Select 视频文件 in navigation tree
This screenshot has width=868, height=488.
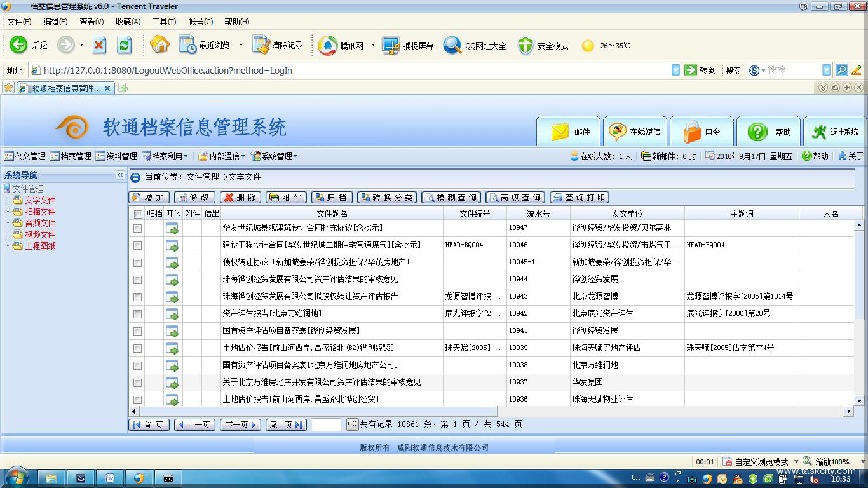coord(40,234)
